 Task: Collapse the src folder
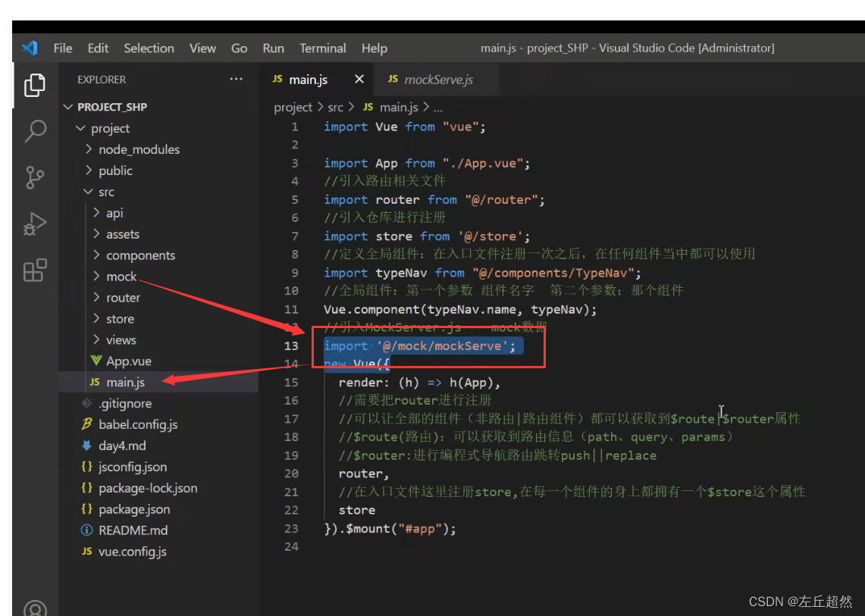click(x=88, y=192)
